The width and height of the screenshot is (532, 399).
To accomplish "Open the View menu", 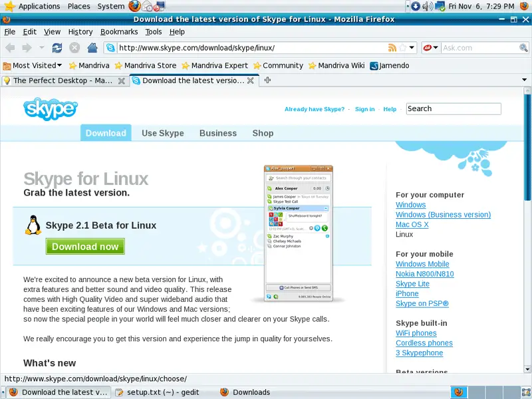I will tap(52, 32).
